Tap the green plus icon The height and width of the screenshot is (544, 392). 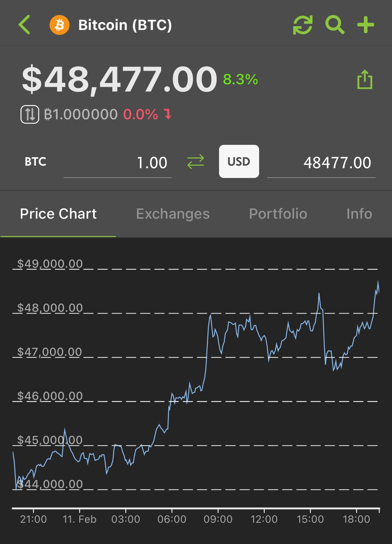[365, 25]
